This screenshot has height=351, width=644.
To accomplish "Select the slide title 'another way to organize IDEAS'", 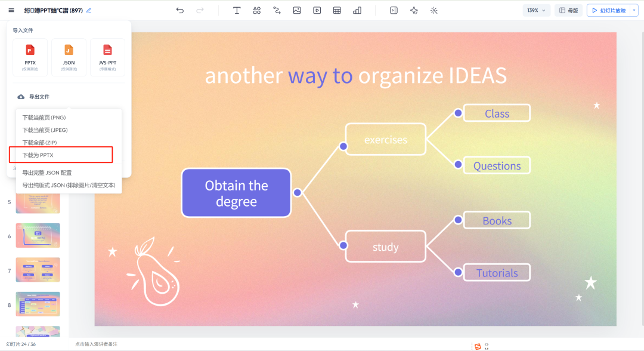I will click(355, 76).
